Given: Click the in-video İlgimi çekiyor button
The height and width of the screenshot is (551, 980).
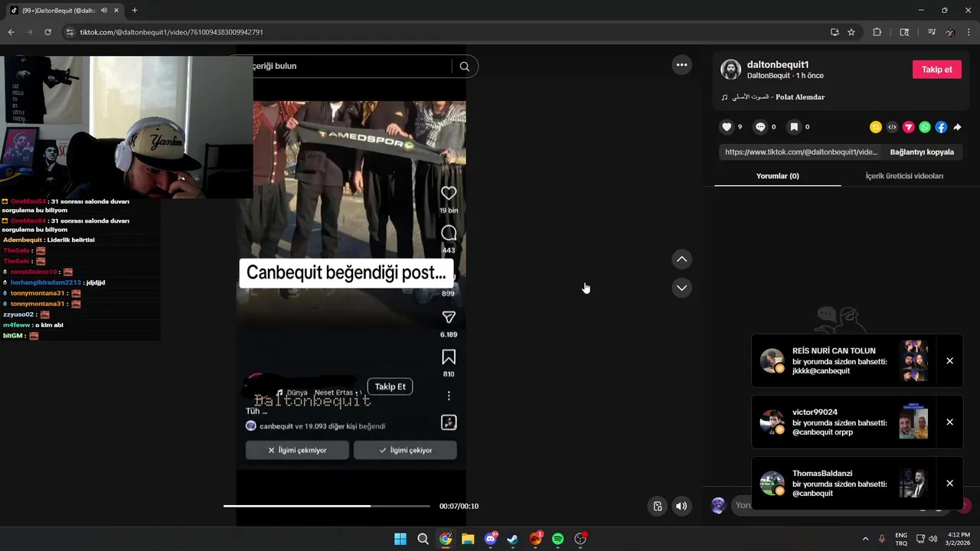Looking at the screenshot, I should pos(405,450).
